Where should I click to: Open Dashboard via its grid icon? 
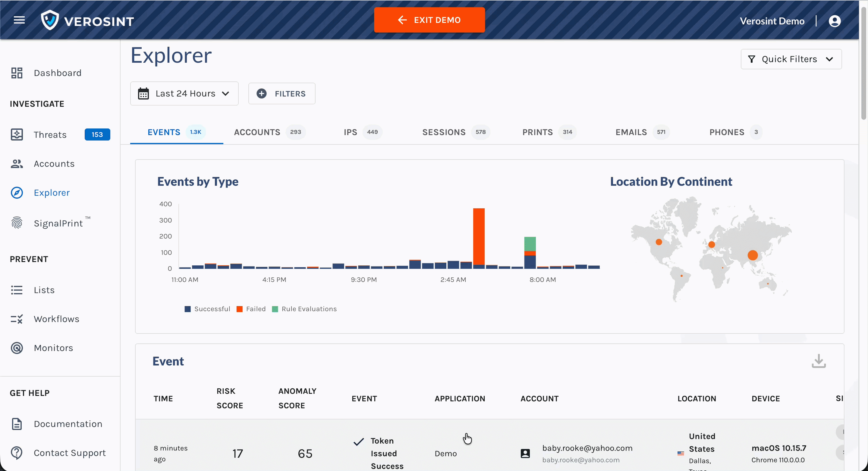tap(17, 73)
